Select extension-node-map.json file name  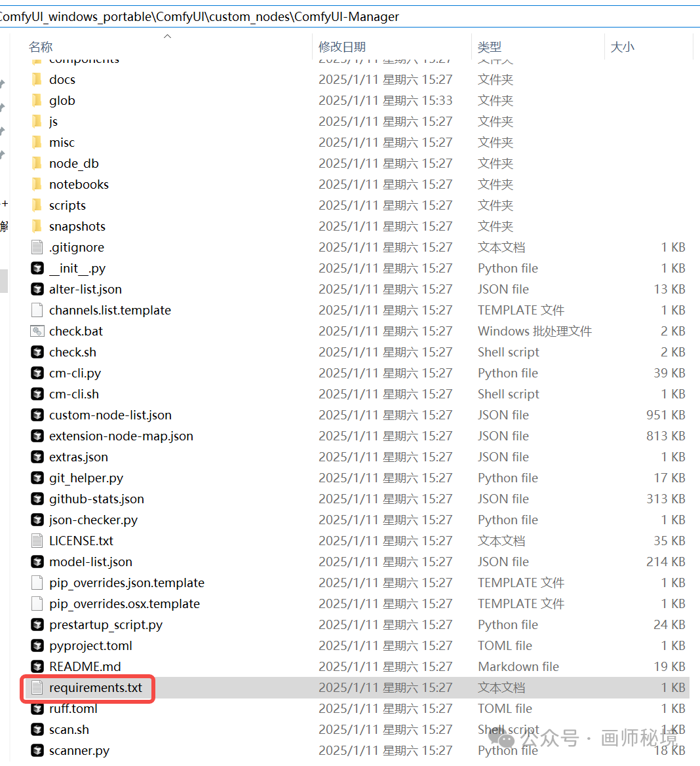(121, 436)
